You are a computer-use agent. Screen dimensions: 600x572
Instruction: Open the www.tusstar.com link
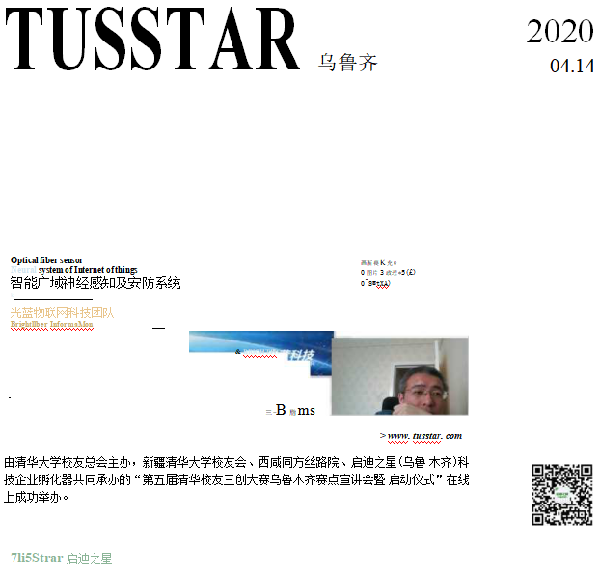[425, 436]
